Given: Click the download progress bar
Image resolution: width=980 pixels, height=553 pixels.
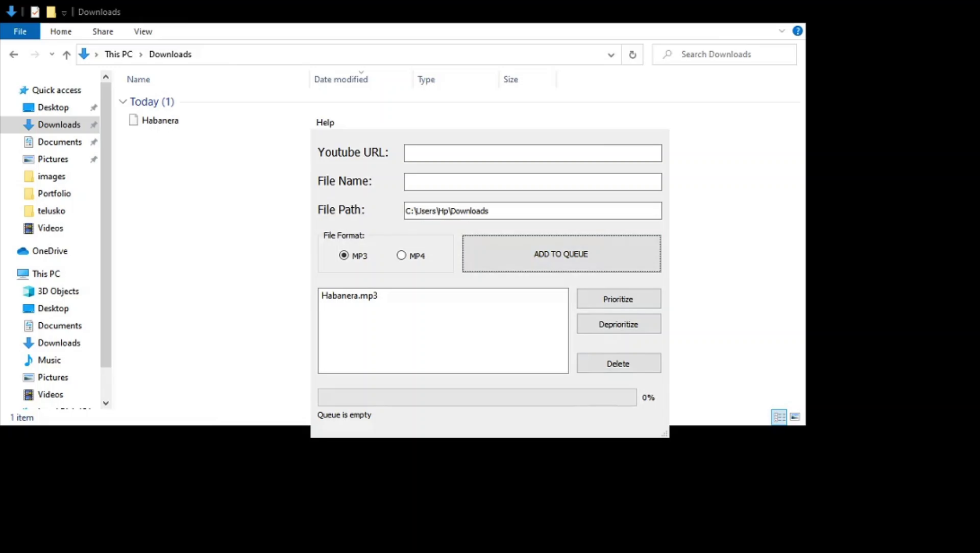Looking at the screenshot, I should coord(477,397).
